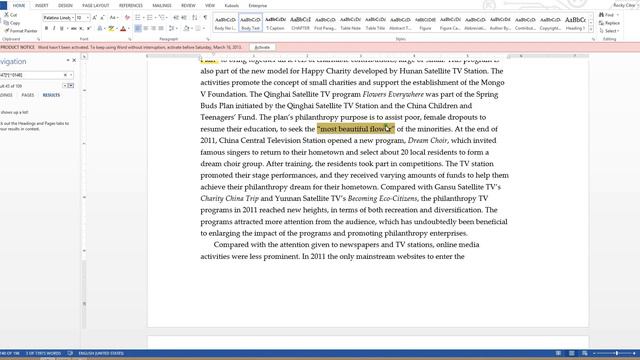Open the Change Case dropdown
Viewport: 640px width, 360px height.
(114, 18)
